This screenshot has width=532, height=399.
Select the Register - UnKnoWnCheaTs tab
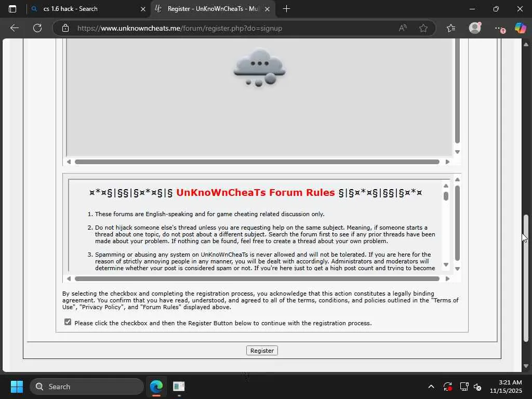[212, 9]
